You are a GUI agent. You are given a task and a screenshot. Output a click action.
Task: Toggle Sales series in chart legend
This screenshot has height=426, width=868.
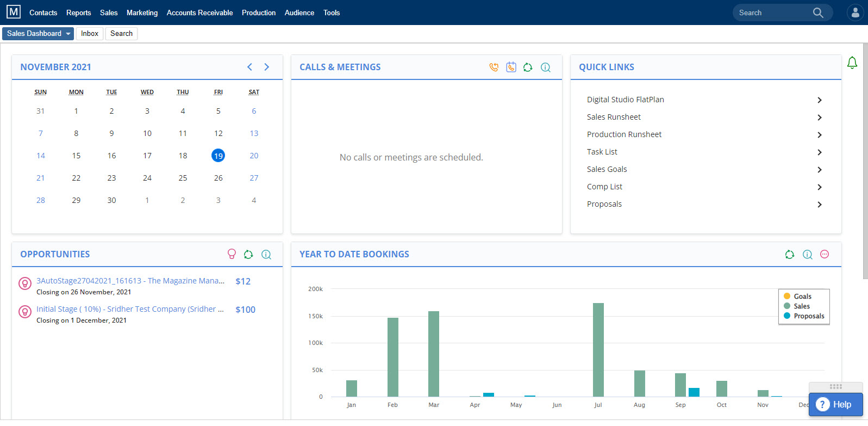pos(801,306)
